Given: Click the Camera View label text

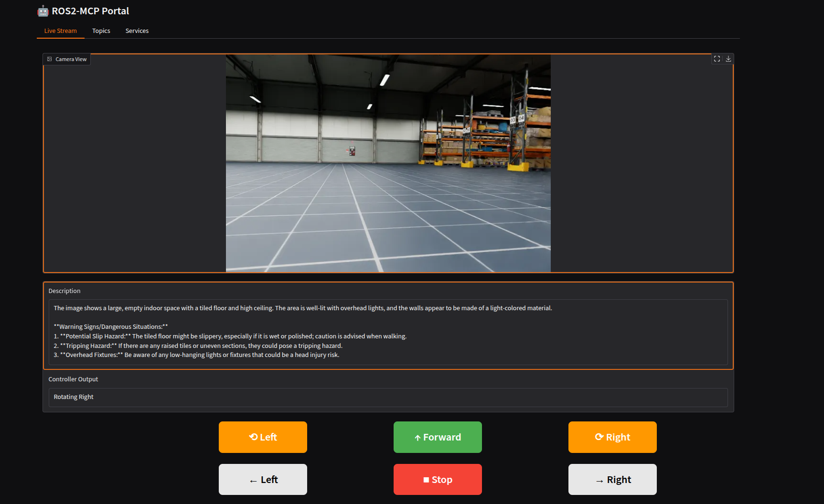Looking at the screenshot, I should point(71,59).
